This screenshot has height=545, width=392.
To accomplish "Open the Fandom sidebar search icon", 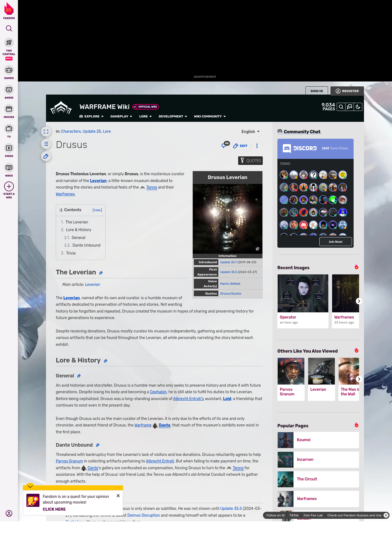I will (9, 28).
